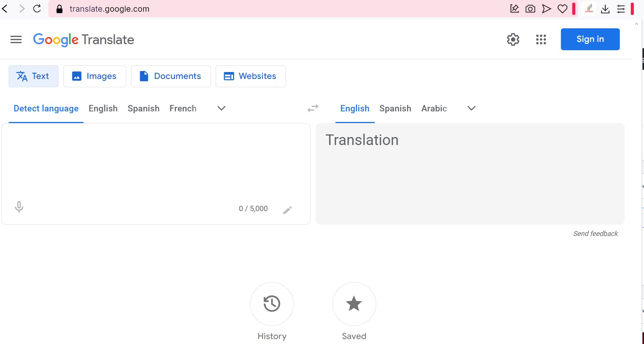The height and width of the screenshot is (344, 644).
Task: Set target language to Arabic
Action: click(x=434, y=109)
